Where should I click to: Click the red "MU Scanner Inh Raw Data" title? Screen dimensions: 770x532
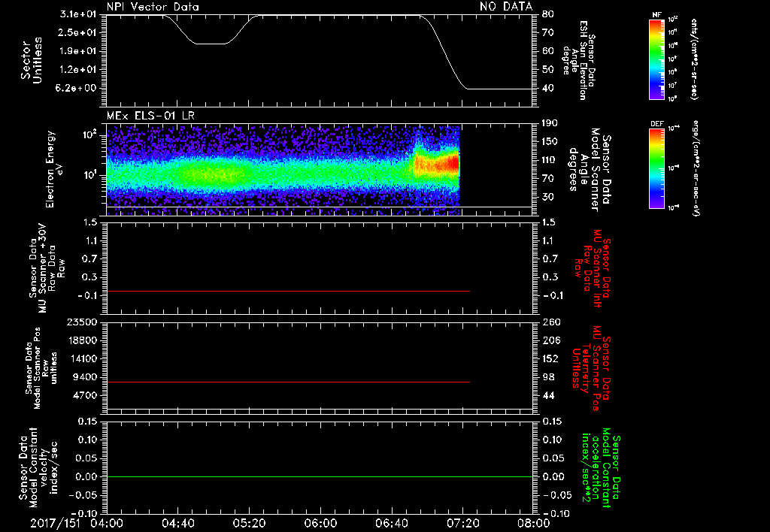[x=593, y=268]
